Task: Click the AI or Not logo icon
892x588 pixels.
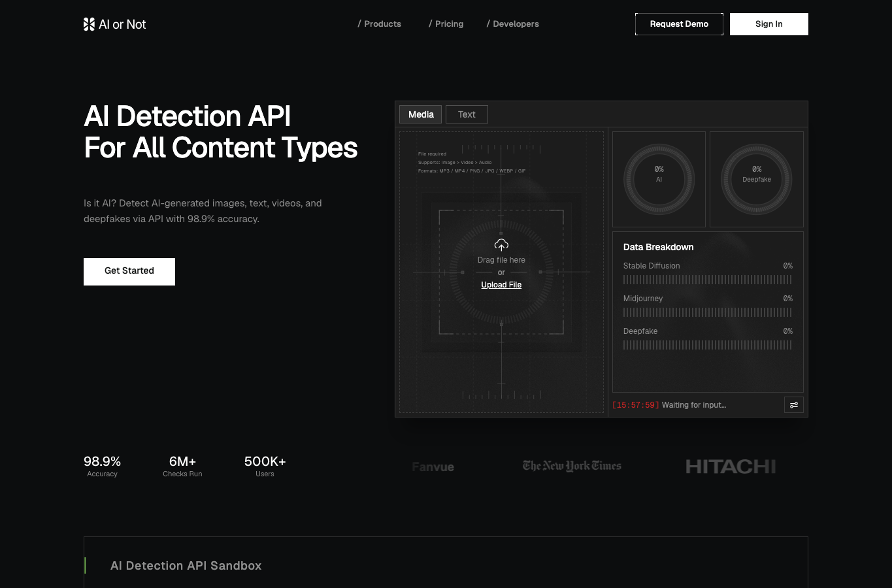Action: (89, 24)
